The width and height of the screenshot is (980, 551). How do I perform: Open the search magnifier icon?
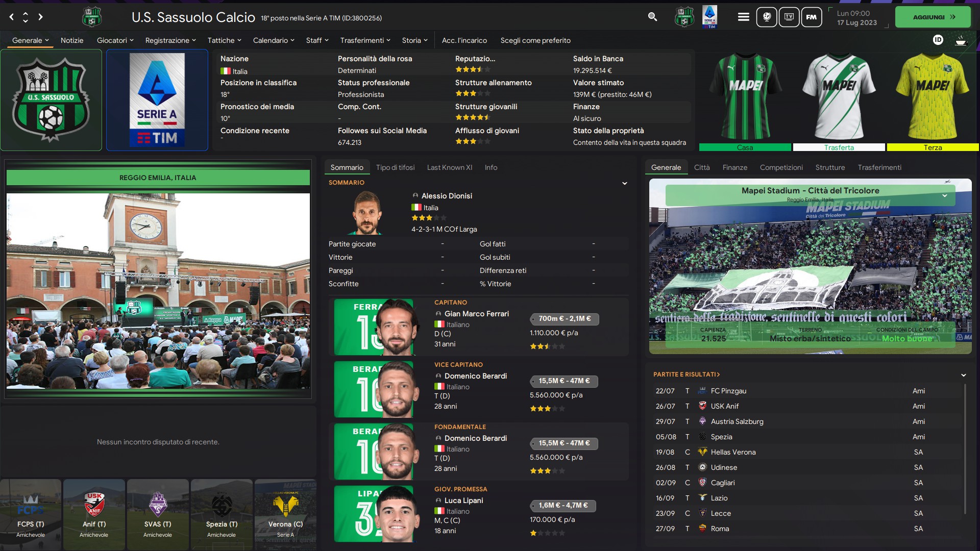pos(652,17)
